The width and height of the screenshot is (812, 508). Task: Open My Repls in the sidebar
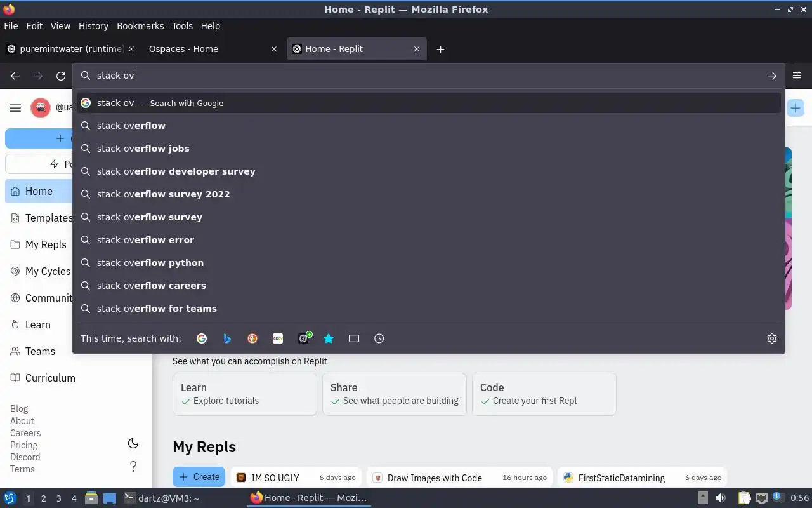pyautogui.click(x=39, y=244)
